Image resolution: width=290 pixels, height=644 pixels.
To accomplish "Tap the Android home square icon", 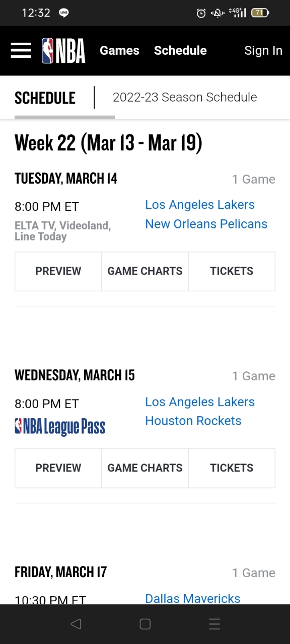I will [x=145, y=624].
